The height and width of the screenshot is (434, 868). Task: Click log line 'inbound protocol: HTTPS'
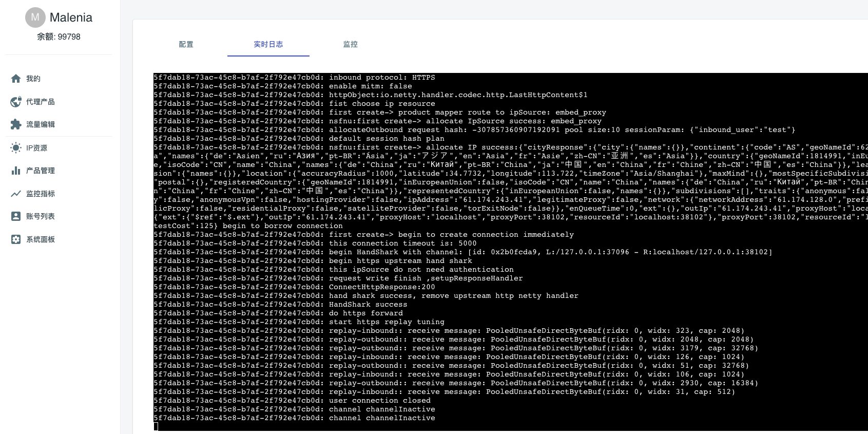(x=294, y=78)
